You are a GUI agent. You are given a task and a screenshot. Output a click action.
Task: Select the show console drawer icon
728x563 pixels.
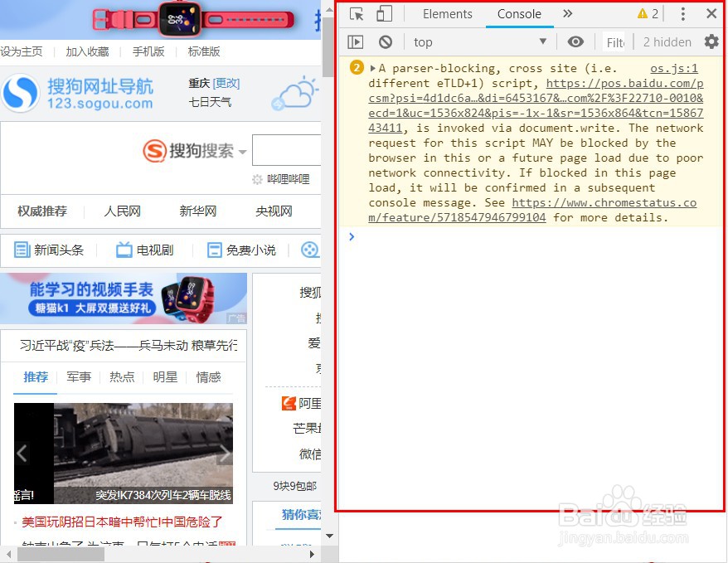[356, 41]
